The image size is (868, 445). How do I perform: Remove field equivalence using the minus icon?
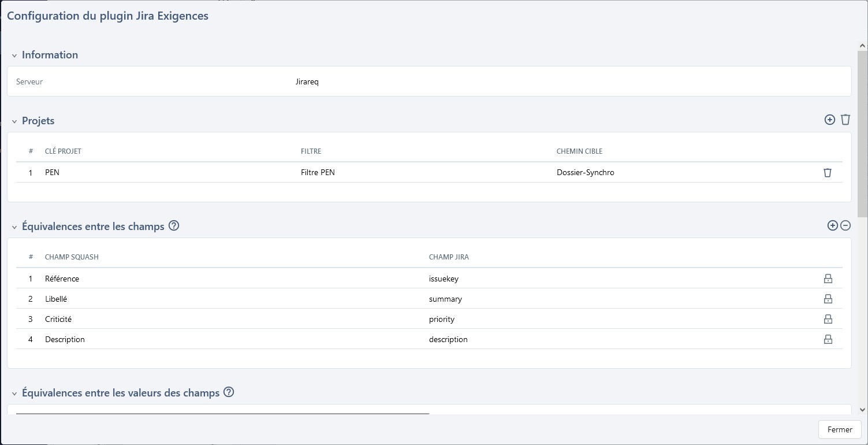845,225
